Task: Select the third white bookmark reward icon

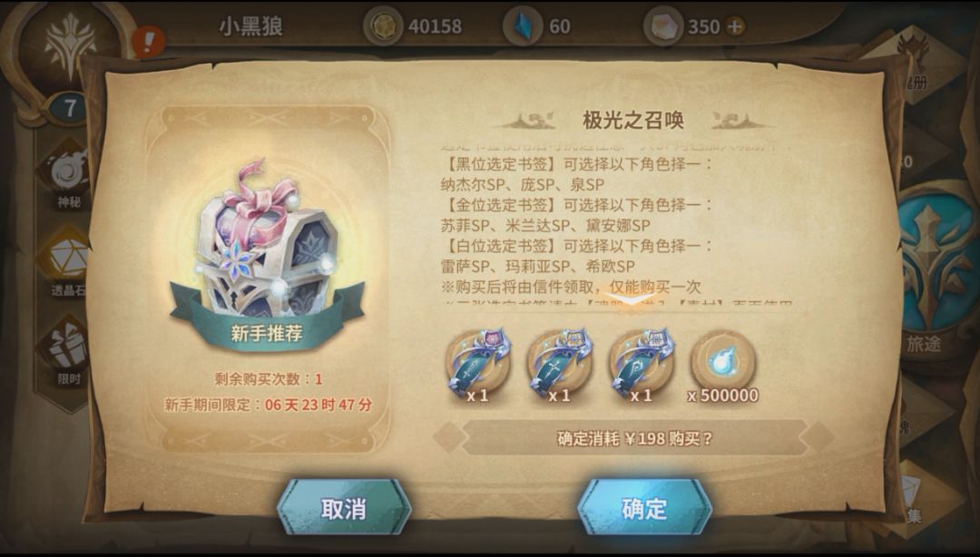Action: point(642,365)
